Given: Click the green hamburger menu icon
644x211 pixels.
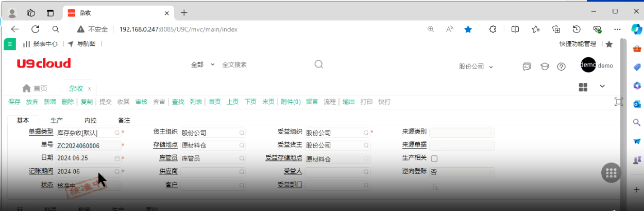Looking at the screenshot, I should 10,44.
